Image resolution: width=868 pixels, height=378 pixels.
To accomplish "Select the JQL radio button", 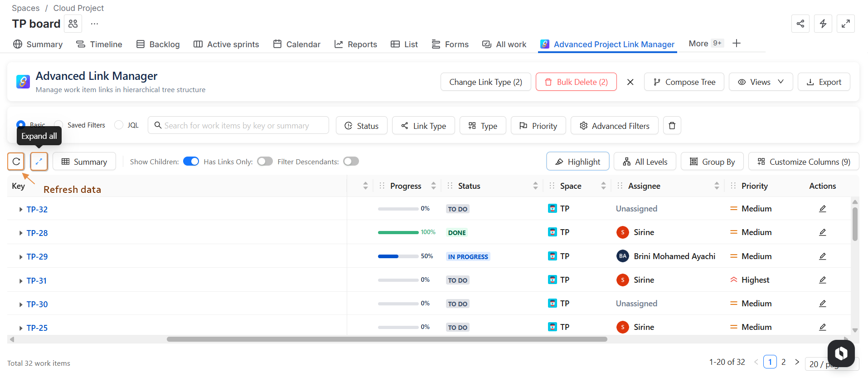I will (x=119, y=125).
